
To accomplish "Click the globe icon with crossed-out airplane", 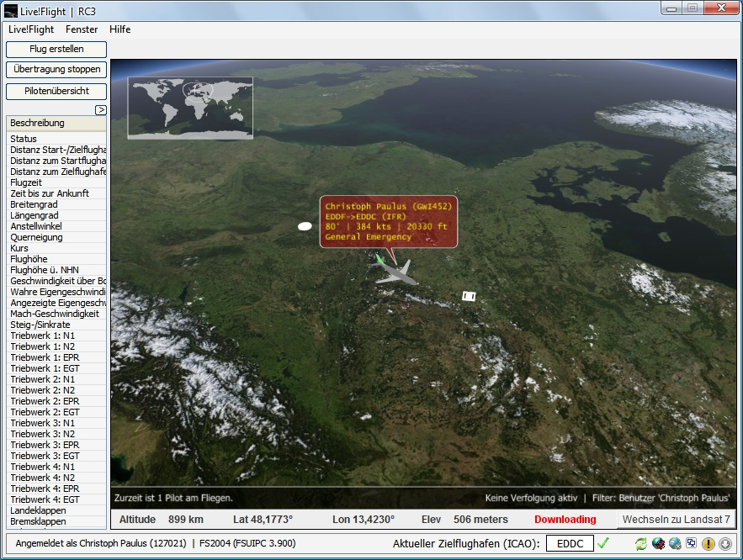I will pyautogui.click(x=658, y=544).
